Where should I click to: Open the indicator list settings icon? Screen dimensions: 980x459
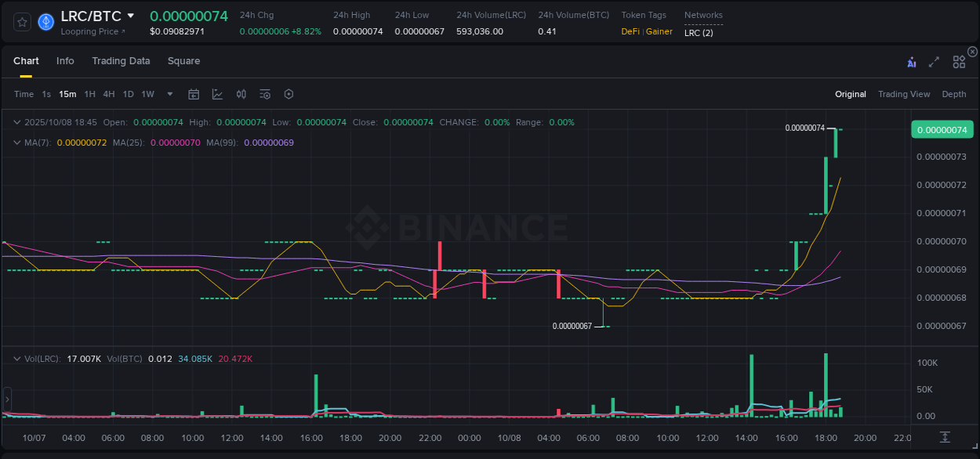pyautogui.click(x=265, y=93)
